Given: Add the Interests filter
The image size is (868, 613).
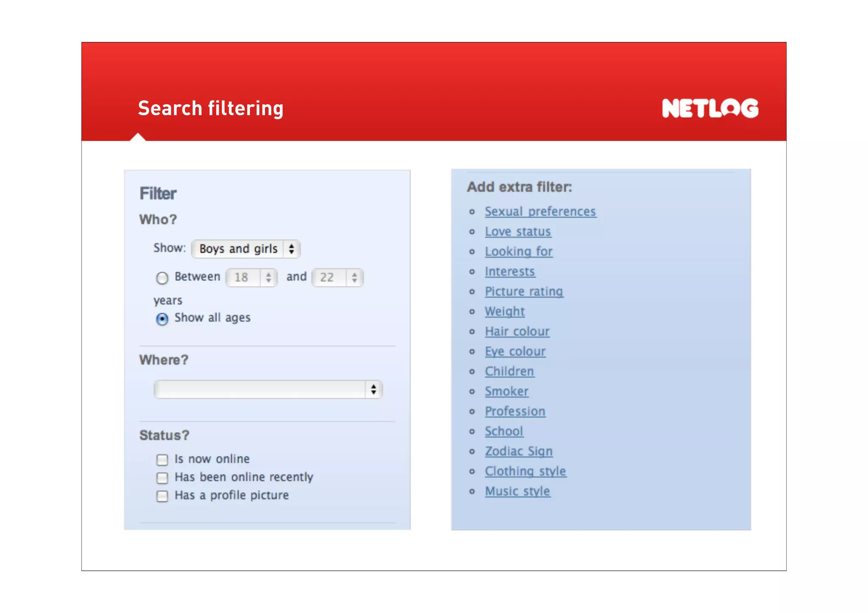Looking at the screenshot, I should [510, 272].
